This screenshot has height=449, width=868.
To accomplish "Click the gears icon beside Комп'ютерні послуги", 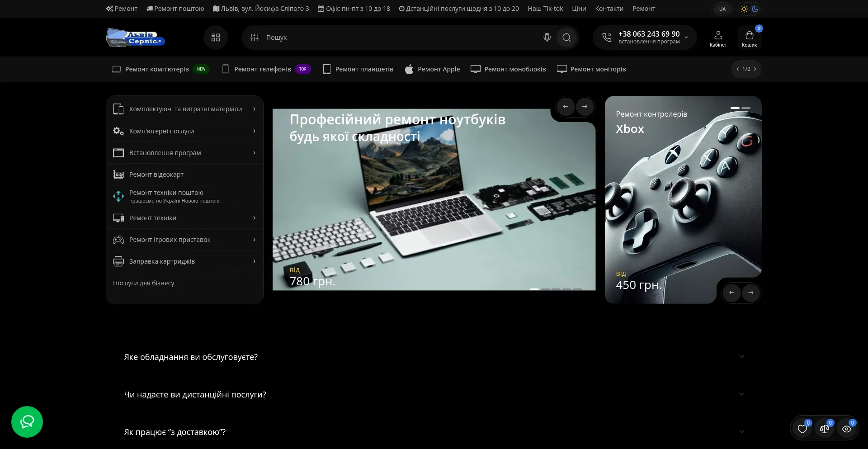I will point(118,131).
